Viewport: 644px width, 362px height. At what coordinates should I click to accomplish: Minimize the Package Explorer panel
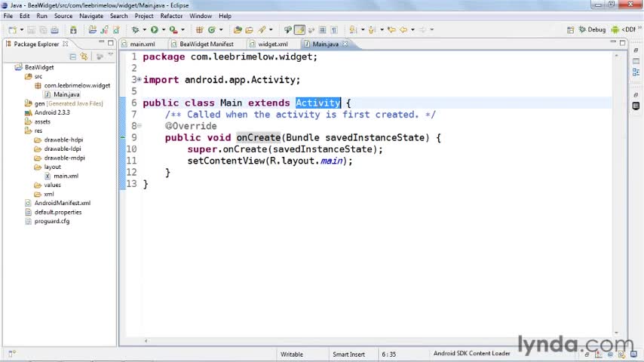tap(102, 42)
